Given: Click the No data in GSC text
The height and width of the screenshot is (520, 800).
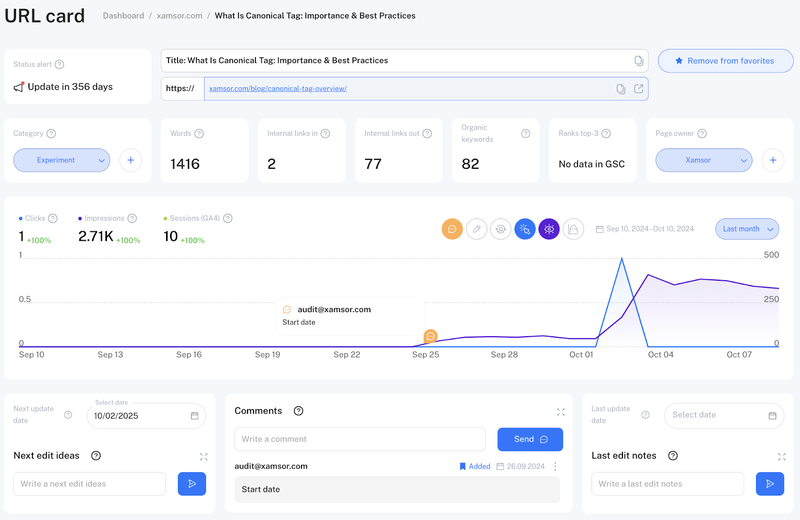Looking at the screenshot, I should pos(592,164).
